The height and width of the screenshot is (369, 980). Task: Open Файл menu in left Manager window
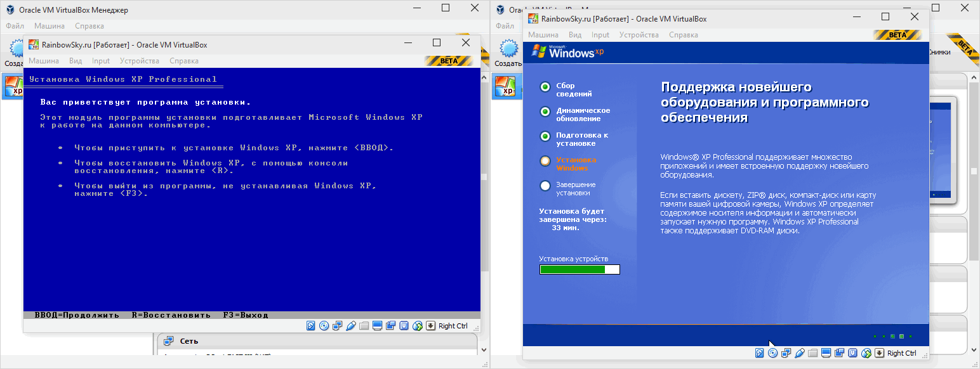pyautogui.click(x=15, y=26)
